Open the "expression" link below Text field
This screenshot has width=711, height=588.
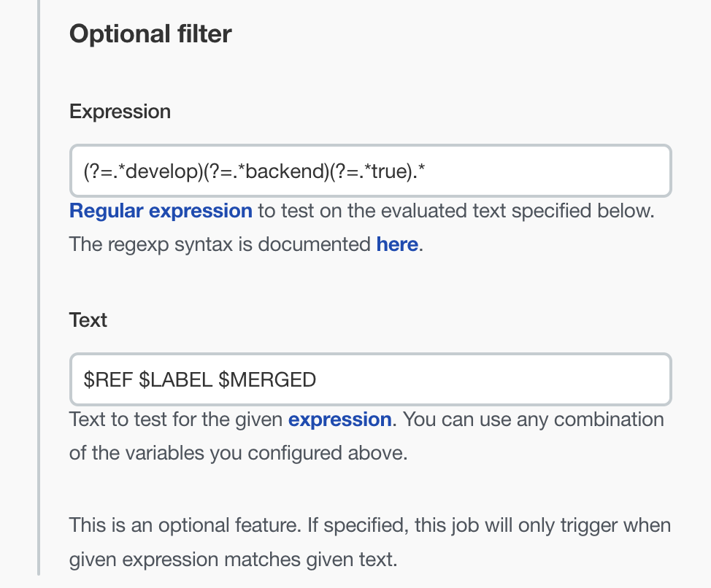[340, 420]
